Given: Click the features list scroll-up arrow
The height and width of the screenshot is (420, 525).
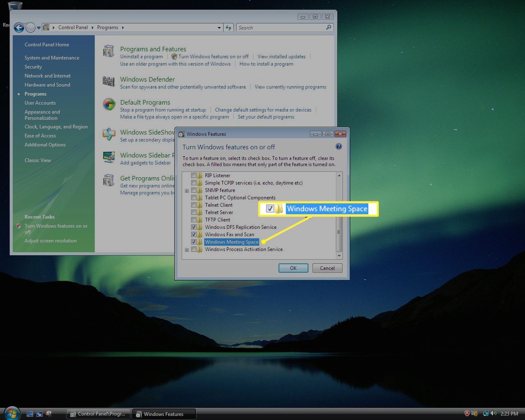Looking at the screenshot, I should (x=339, y=176).
